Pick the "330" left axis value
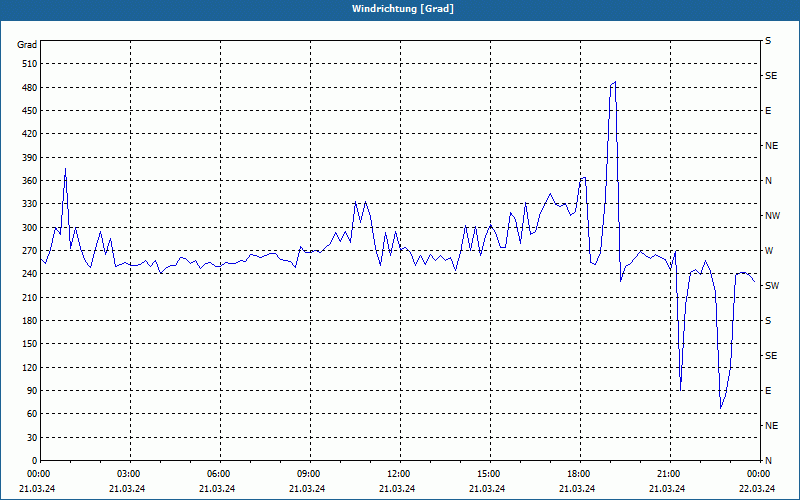Viewport: 800px width, 500px height. 30,204
